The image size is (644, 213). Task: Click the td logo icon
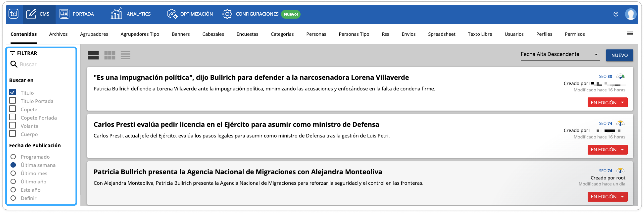pos(13,14)
